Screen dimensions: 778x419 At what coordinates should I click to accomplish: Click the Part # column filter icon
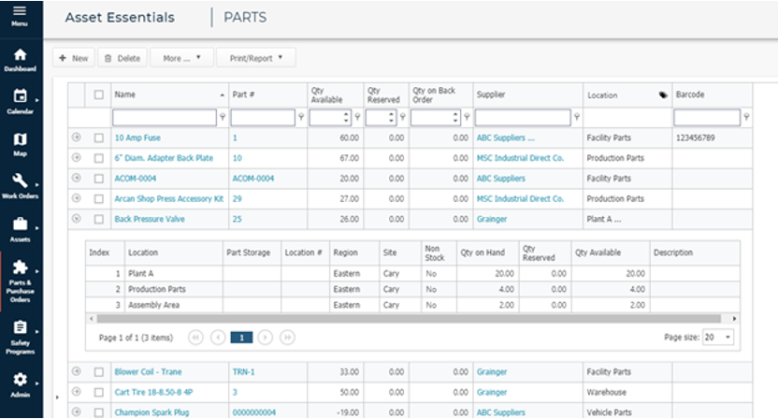[301, 117]
